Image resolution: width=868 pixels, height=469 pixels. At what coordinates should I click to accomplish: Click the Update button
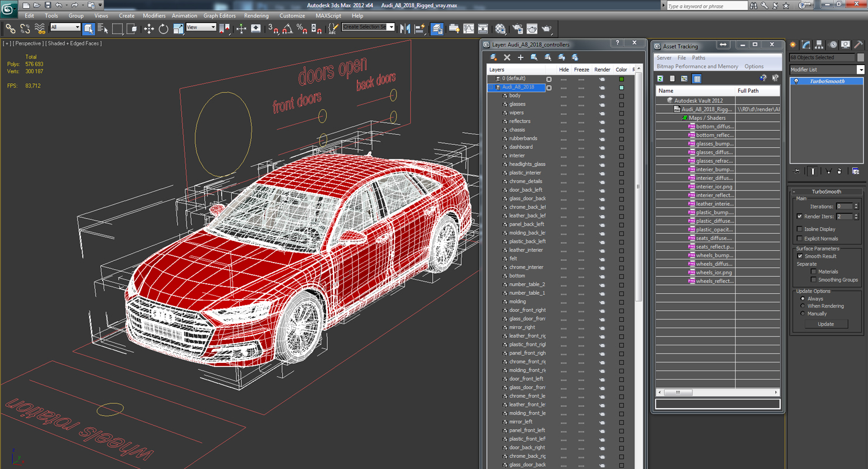tap(826, 324)
